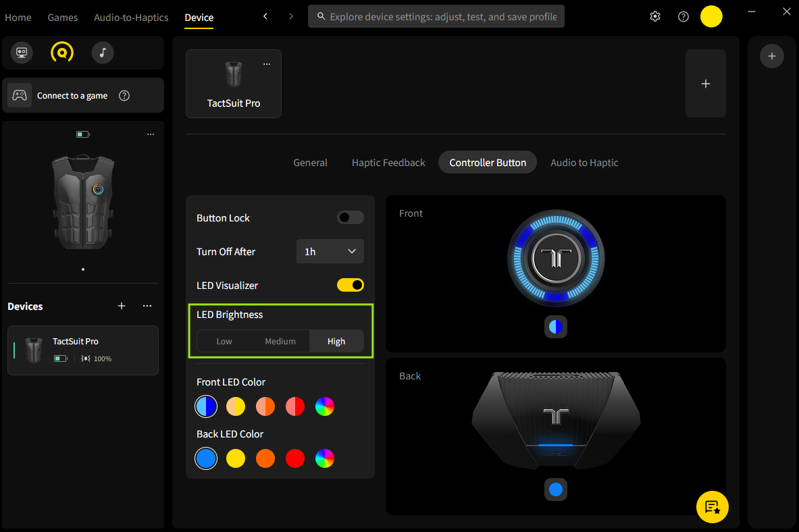Pick rainbow Front LED Color swatch
Screen dimensions: 799x532
pos(325,406)
